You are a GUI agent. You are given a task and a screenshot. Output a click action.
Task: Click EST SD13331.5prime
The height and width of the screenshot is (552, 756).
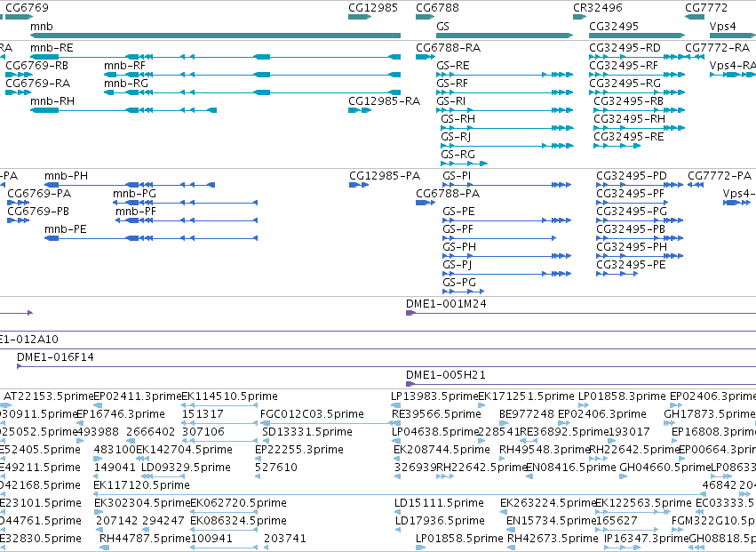pyautogui.click(x=267, y=441)
